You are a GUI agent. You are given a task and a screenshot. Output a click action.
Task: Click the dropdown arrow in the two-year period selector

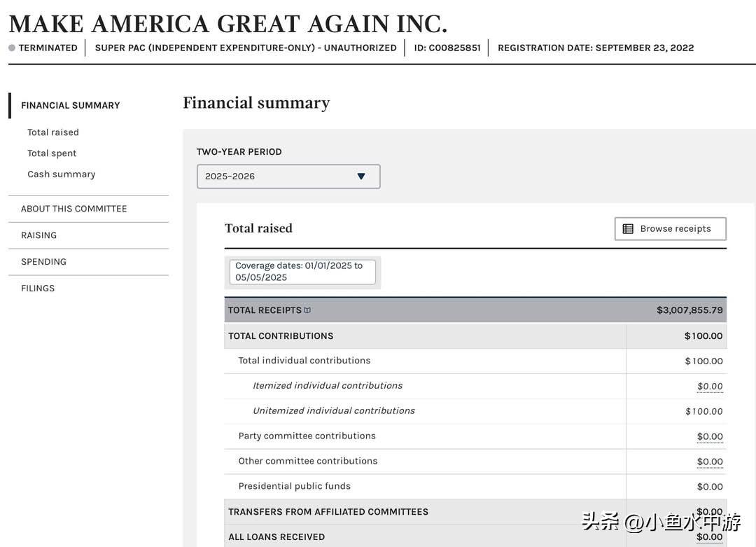(361, 176)
